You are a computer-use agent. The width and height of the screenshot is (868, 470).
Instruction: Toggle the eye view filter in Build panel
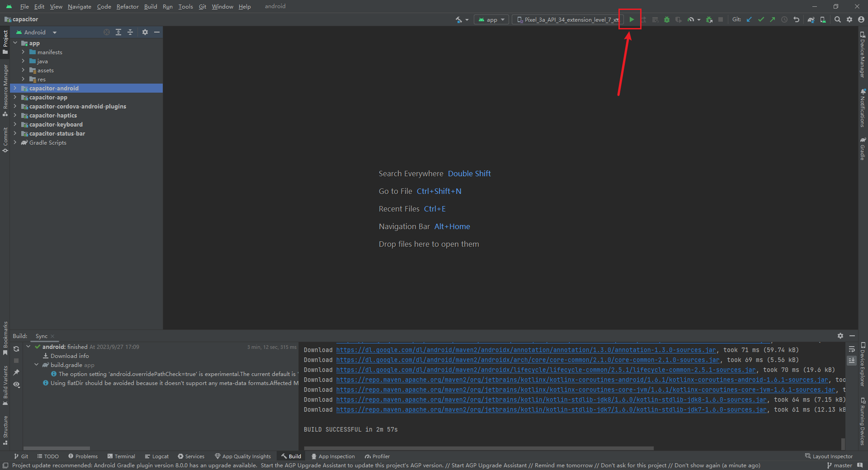[x=16, y=384]
